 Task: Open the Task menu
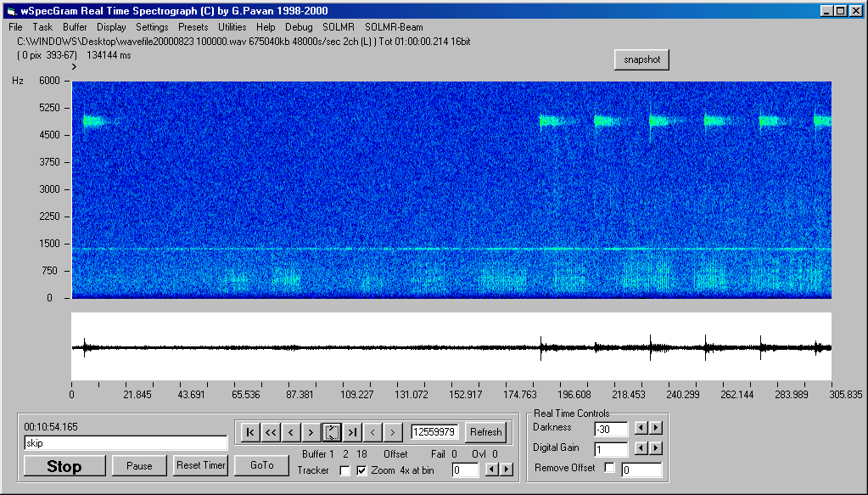42,27
